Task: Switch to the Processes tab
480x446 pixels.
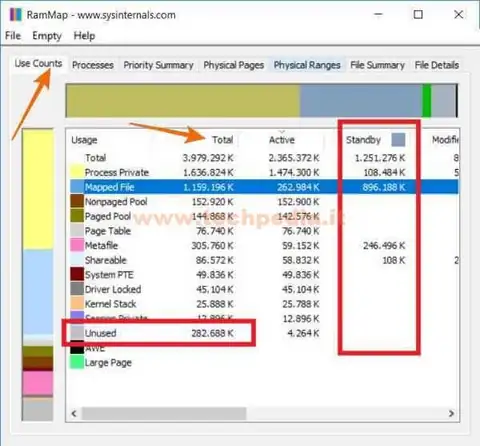Action: click(x=93, y=65)
